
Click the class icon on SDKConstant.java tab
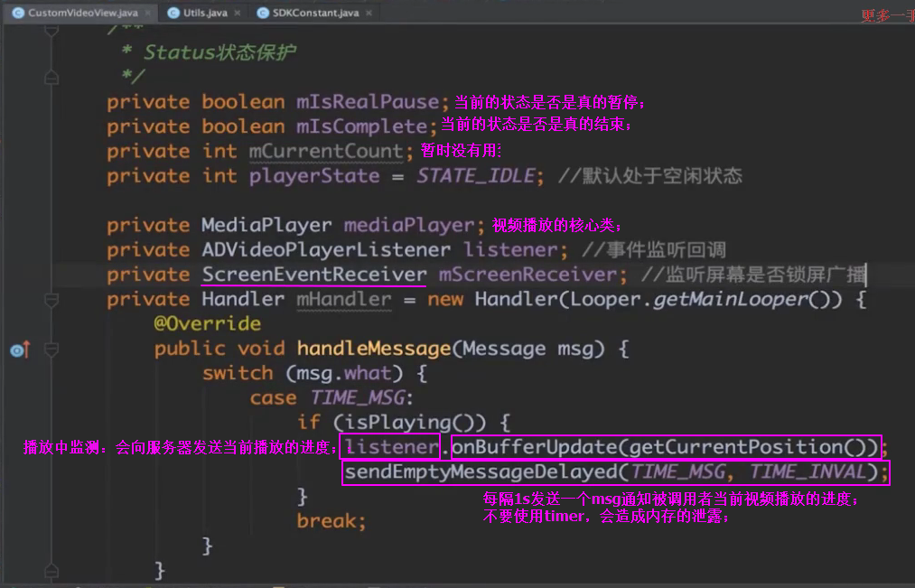pos(263,13)
